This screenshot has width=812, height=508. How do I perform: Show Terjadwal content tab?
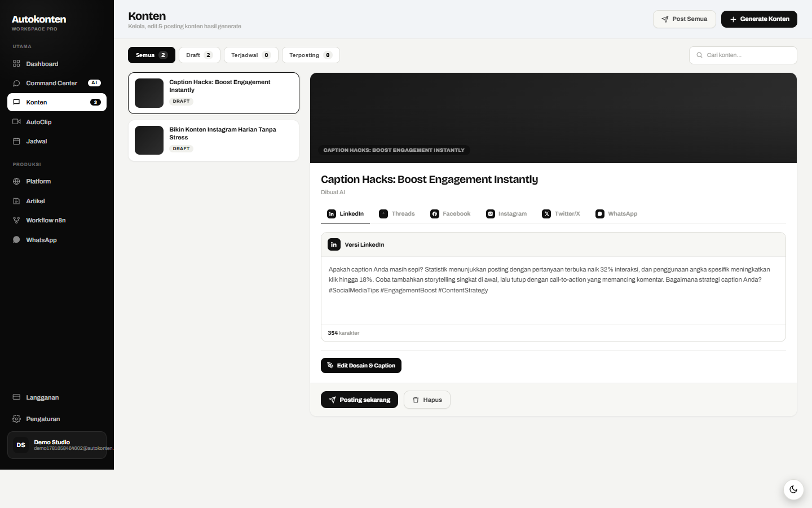point(251,55)
